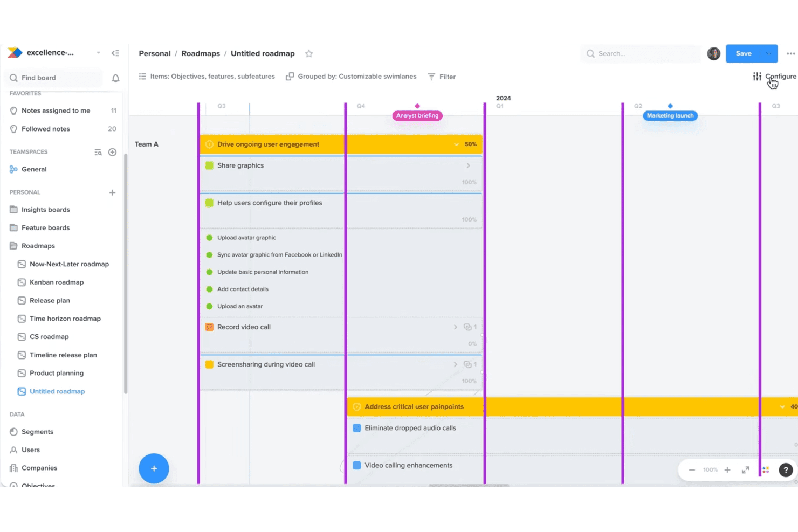Change Items hierarchy setting
This screenshot has height=532, width=798.
point(207,77)
